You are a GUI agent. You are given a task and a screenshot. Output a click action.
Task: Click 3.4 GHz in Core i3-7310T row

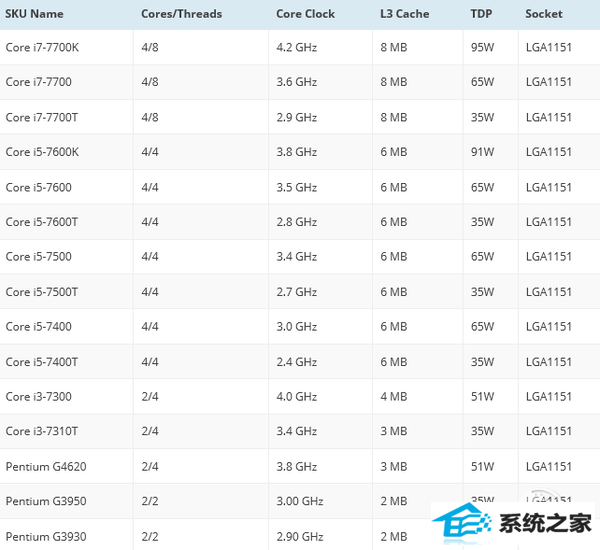(297, 431)
